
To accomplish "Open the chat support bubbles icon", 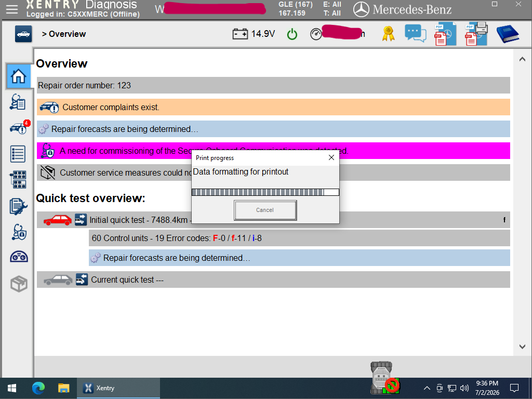I will point(415,34).
